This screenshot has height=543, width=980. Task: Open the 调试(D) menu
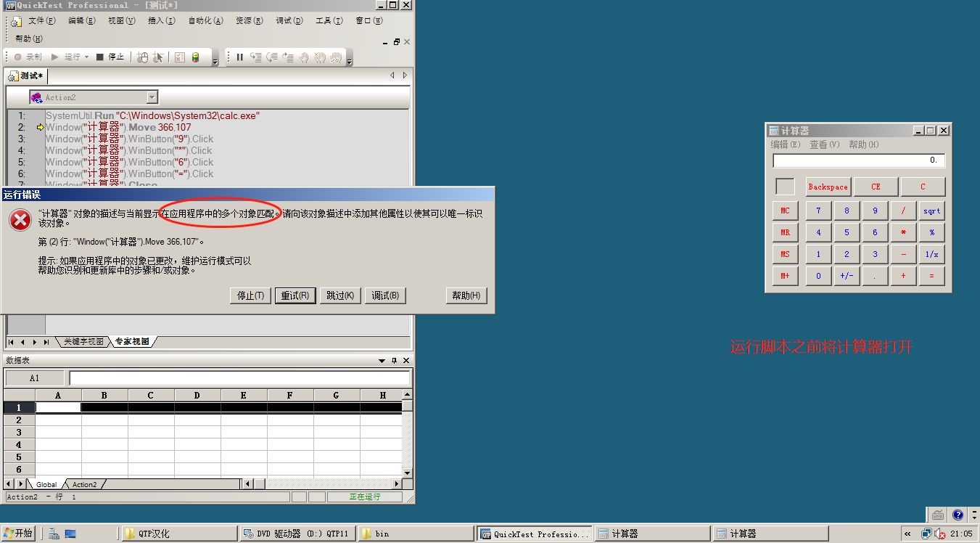click(x=289, y=21)
